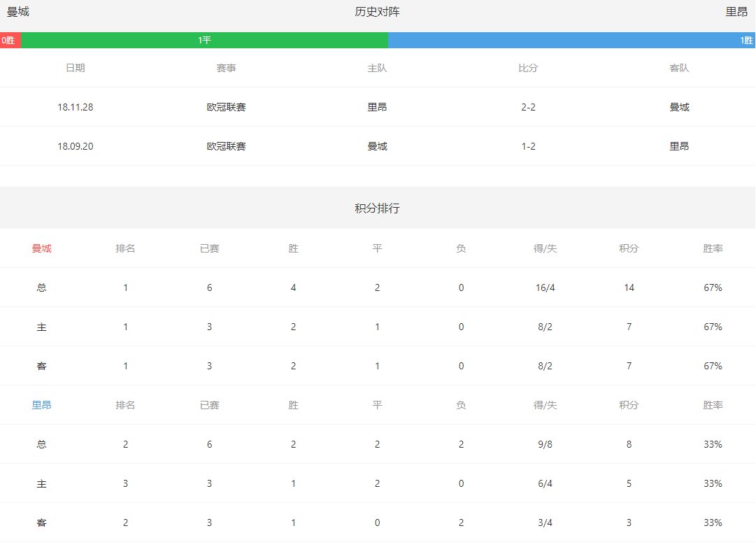Click away team 里昂 in 18.09.20 row
Screen dimensions: 756x554
tap(679, 146)
